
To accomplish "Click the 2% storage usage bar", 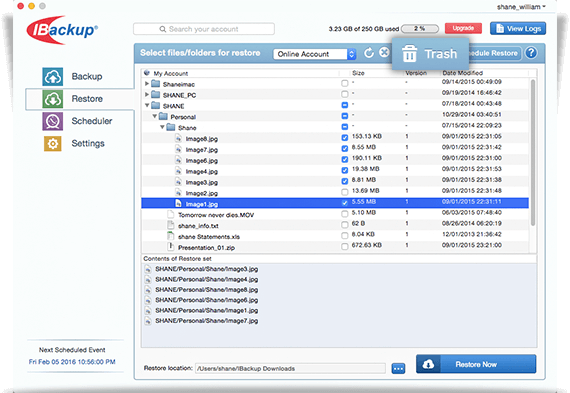I will pos(420,28).
